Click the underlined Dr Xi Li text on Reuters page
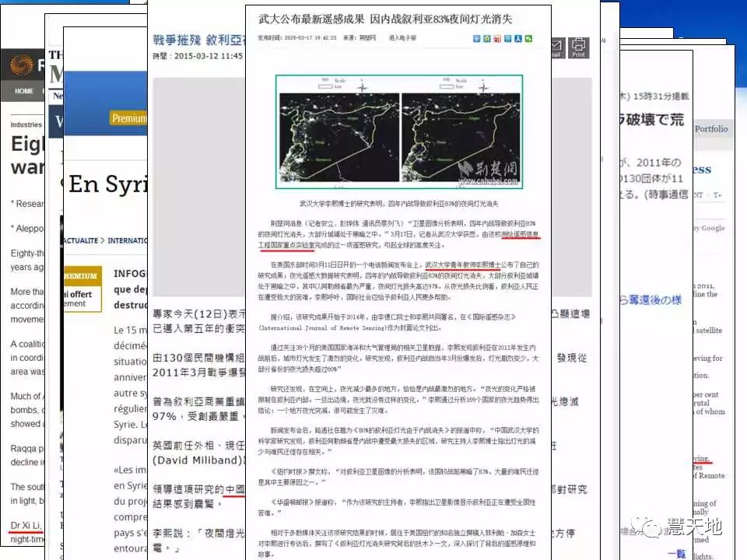Screen dimensions: 747x560 (x=26, y=525)
